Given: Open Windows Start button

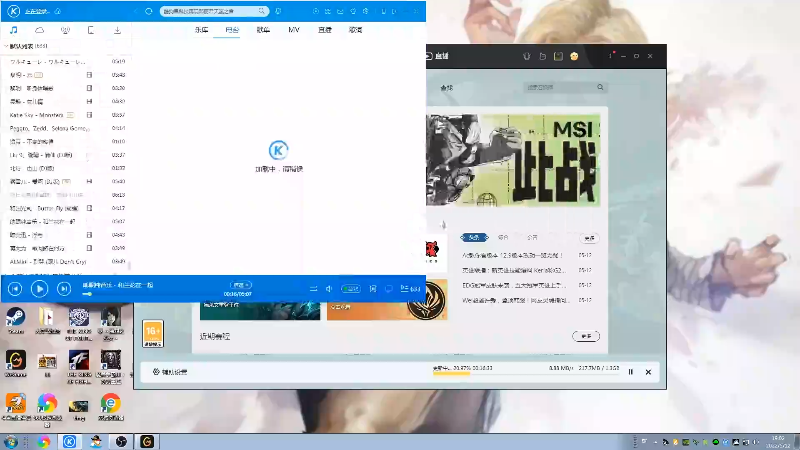Looking at the screenshot, I should click(11, 441).
